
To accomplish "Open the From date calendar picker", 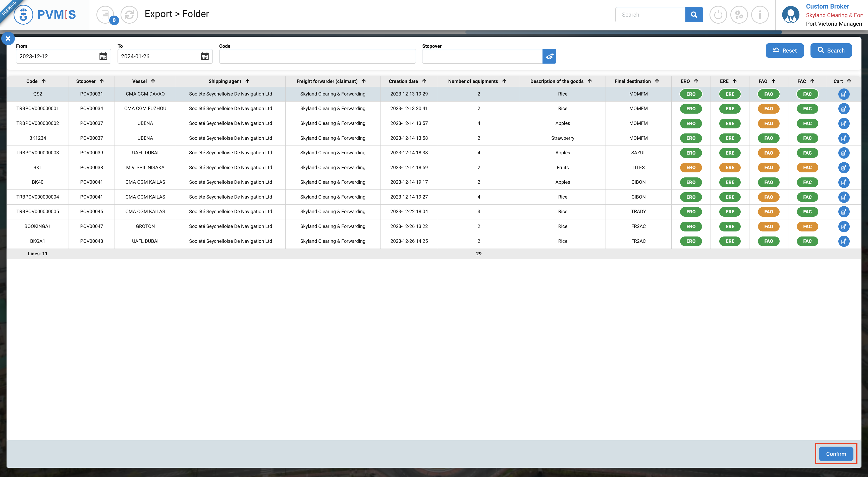I will [x=103, y=56].
